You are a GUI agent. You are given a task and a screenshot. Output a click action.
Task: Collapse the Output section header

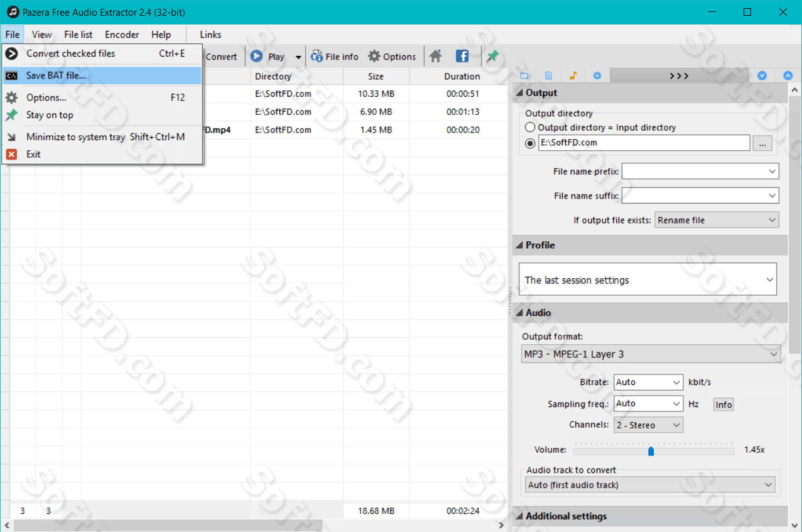coord(650,93)
